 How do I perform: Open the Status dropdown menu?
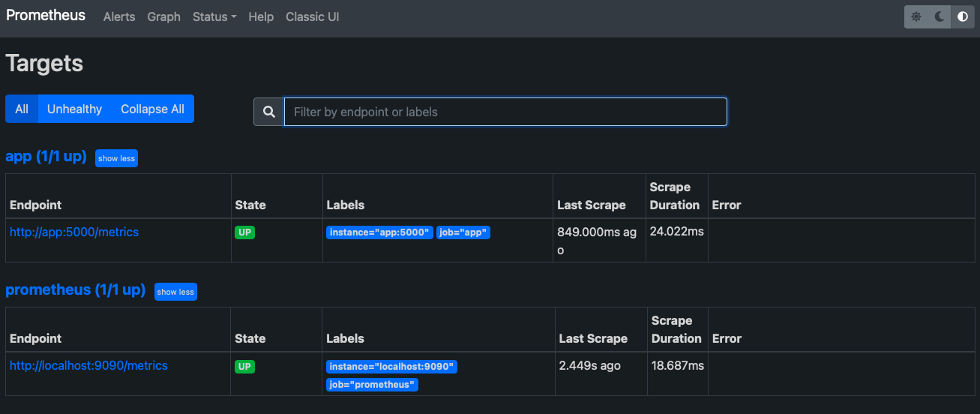(x=214, y=16)
